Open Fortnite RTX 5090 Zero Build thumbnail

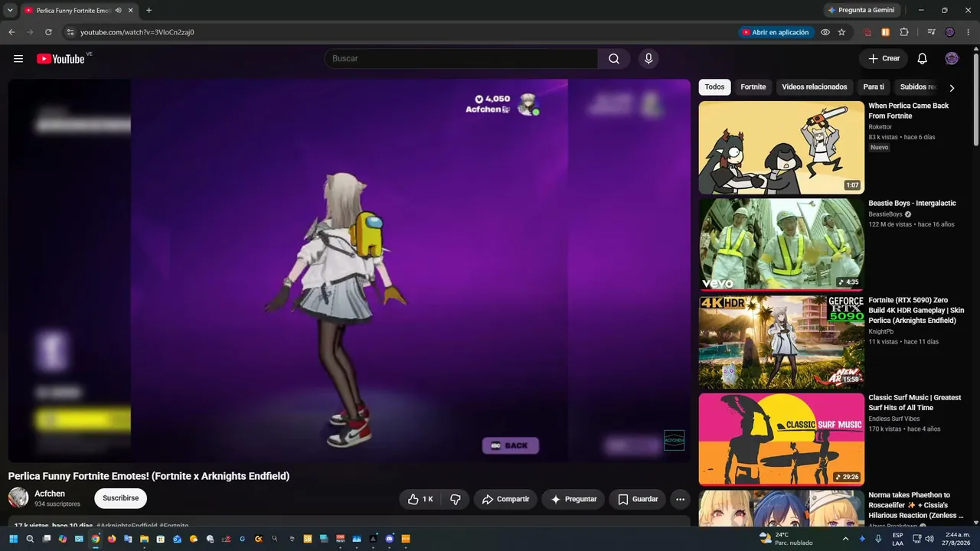(x=781, y=342)
